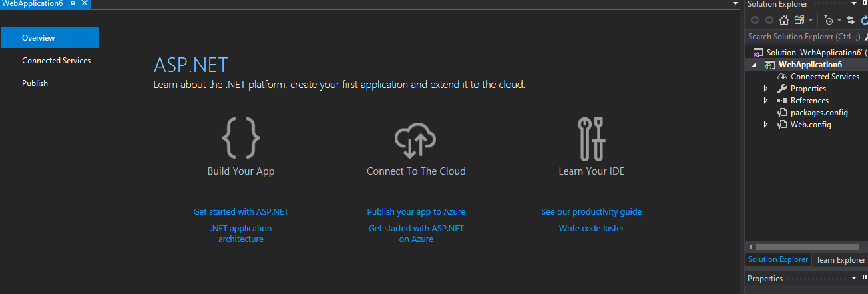Screen dimensions: 868x294
Task: Click the Learn Your IDE tools icon
Action: (x=591, y=139)
